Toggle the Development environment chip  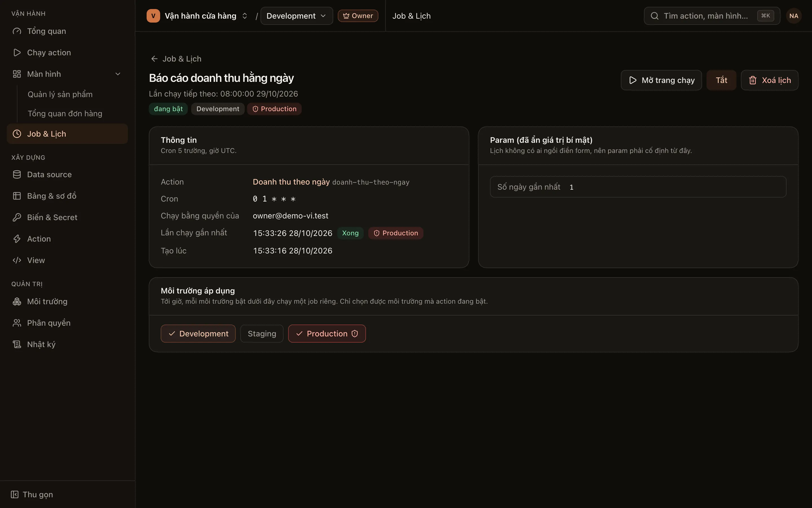coord(198,334)
